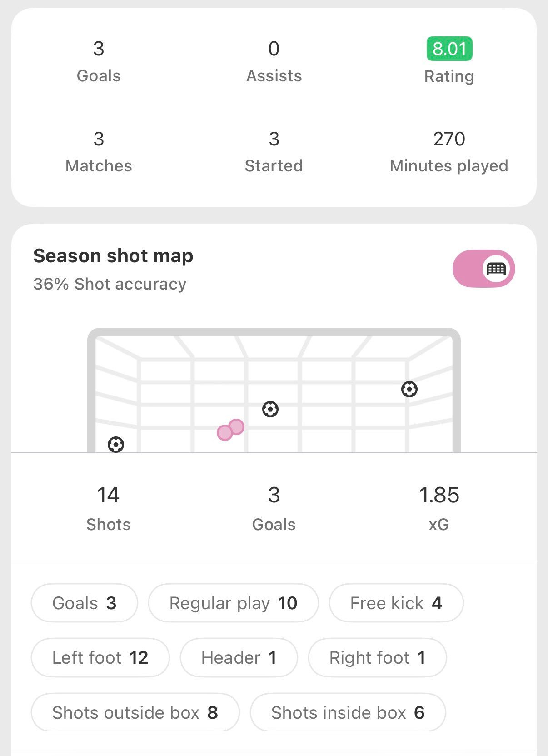Filter by Shots inside box 6
Image resolution: width=548 pixels, height=756 pixels.
348,712
